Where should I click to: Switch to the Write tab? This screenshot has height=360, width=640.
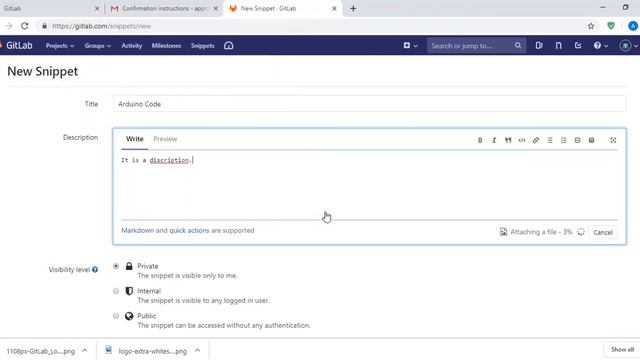pos(135,139)
